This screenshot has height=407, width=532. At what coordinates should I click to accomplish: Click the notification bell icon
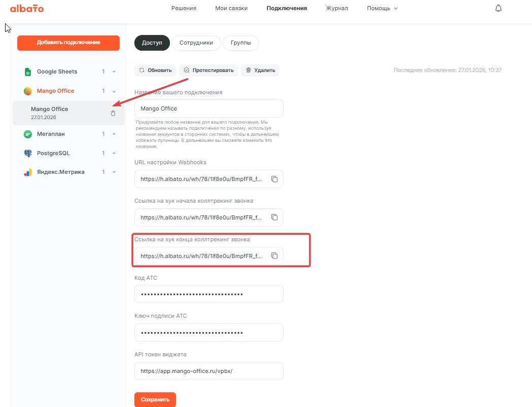tap(498, 8)
